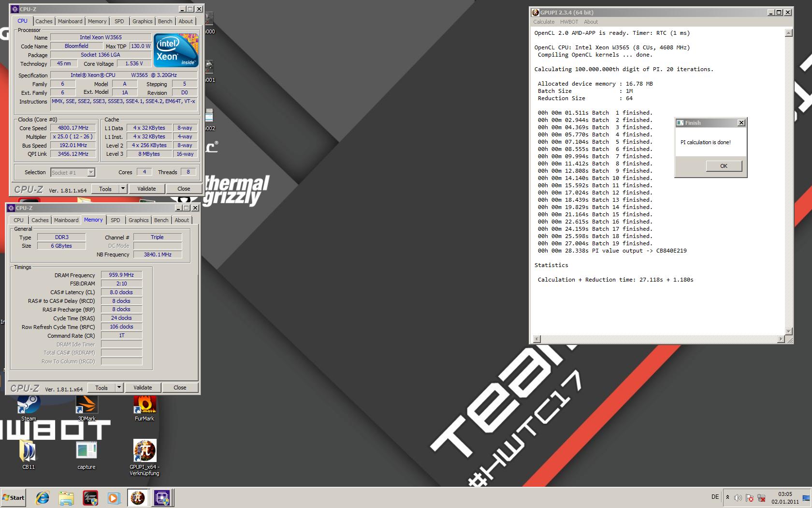Click Tools button in top CPU-Z
Image resolution: width=812 pixels, height=508 pixels.
105,189
